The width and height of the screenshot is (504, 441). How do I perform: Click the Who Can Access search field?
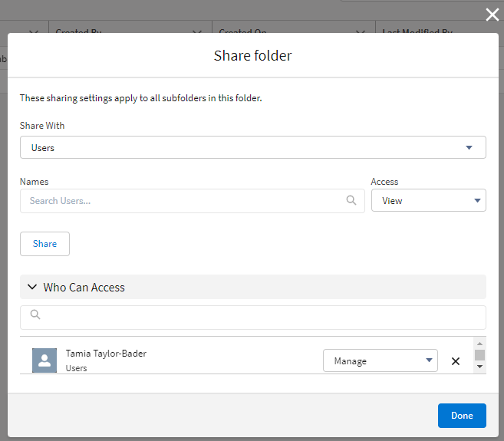tap(253, 318)
